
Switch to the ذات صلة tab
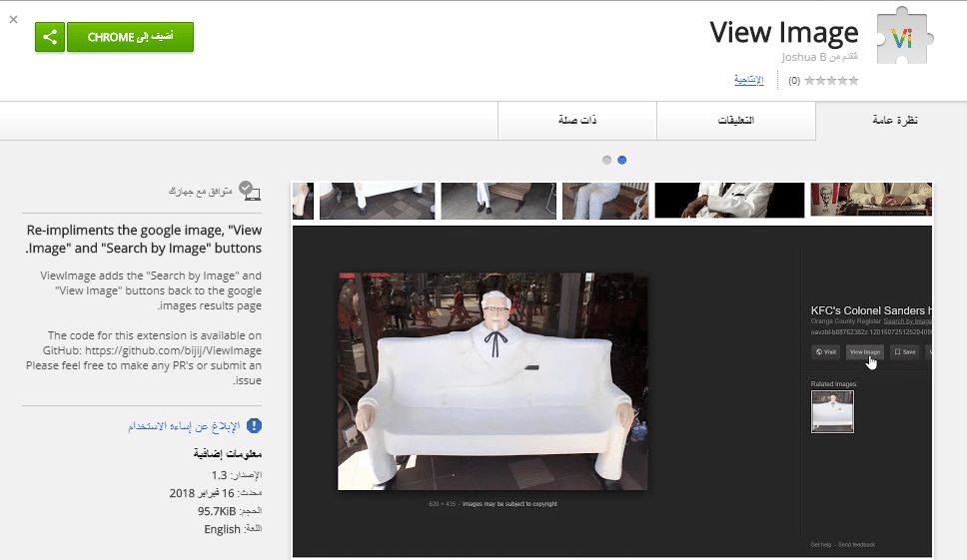pos(577,121)
